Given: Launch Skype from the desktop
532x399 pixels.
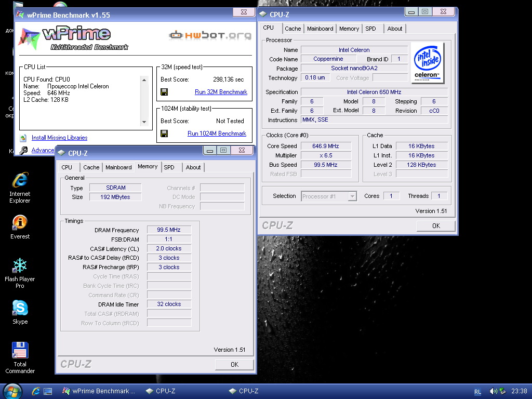Looking at the screenshot, I should [x=20, y=312].
